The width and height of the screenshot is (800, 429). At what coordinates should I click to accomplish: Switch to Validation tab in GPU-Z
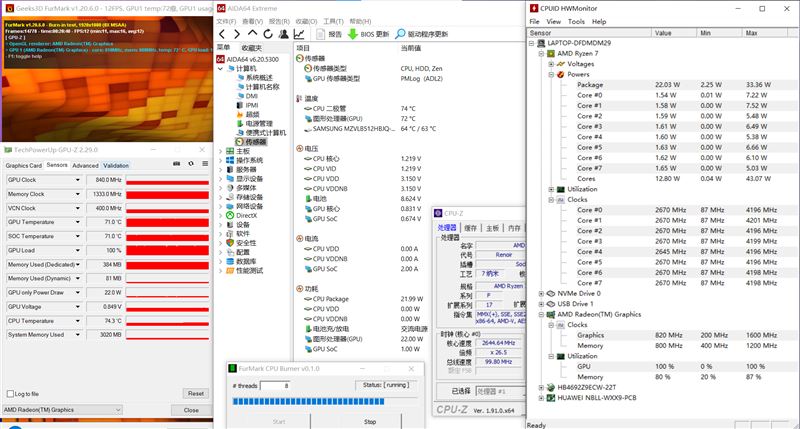(x=116, y=165)
